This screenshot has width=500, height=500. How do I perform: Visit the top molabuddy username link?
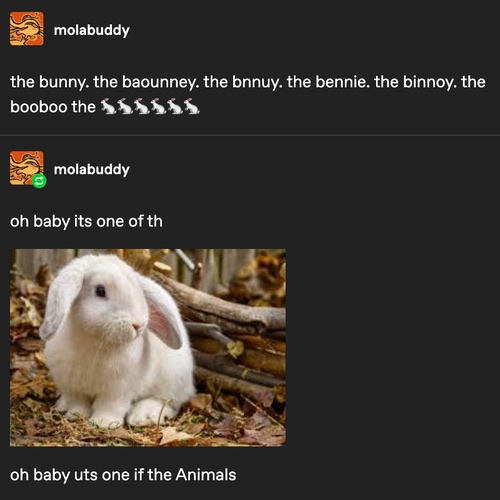click(92, 30)
